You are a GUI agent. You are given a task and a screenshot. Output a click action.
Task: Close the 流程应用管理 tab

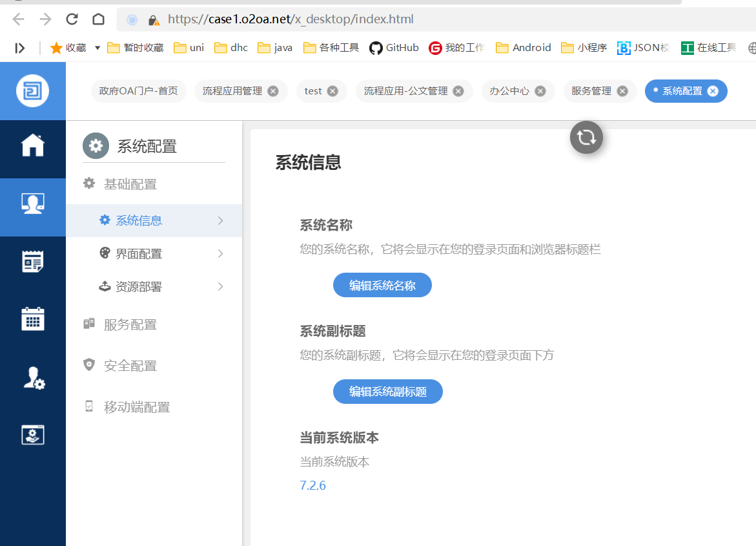273,91
